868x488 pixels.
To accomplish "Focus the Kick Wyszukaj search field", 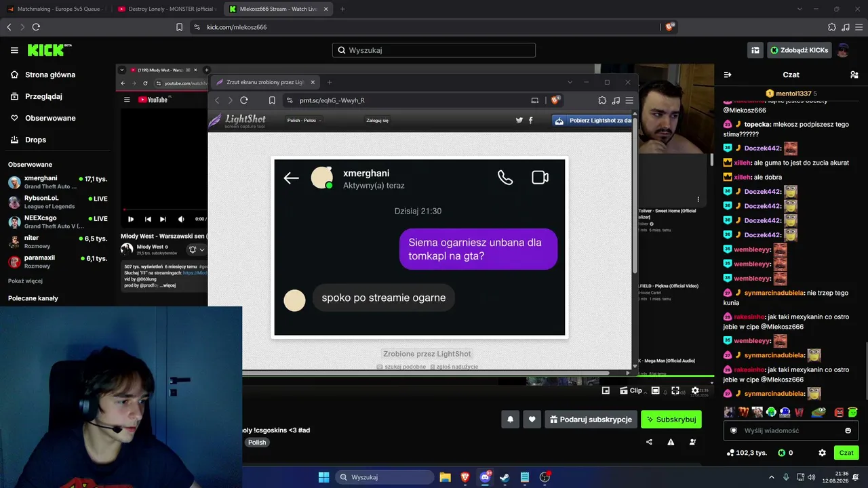I will [x=434, y=50].
